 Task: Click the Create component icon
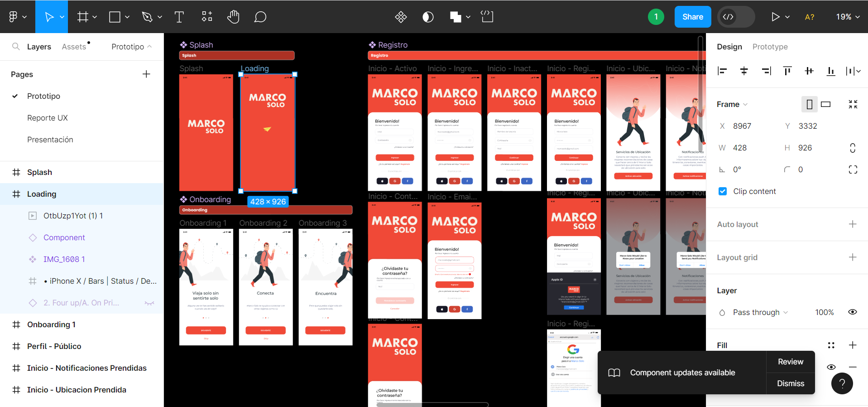point(401,17)
